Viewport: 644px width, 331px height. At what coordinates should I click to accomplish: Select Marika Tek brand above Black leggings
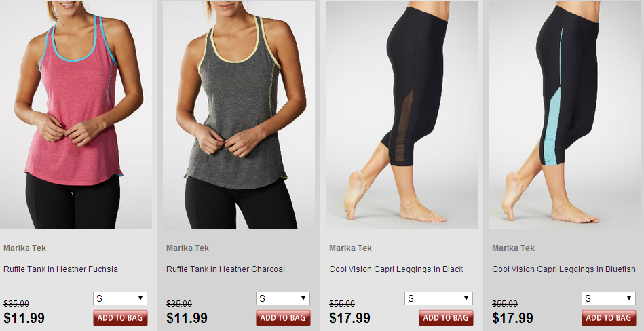pos(350,248)
